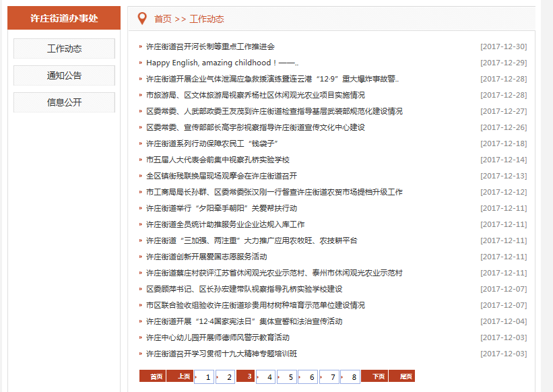Screen dimensions: 553x392
Task: Go to previous page with 上页 button
Action: point(180,377)
